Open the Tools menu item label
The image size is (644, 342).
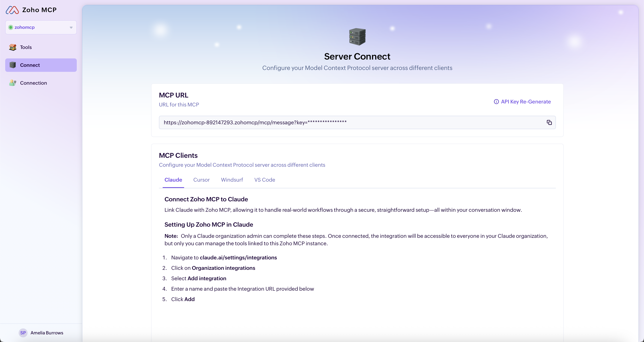26,47
